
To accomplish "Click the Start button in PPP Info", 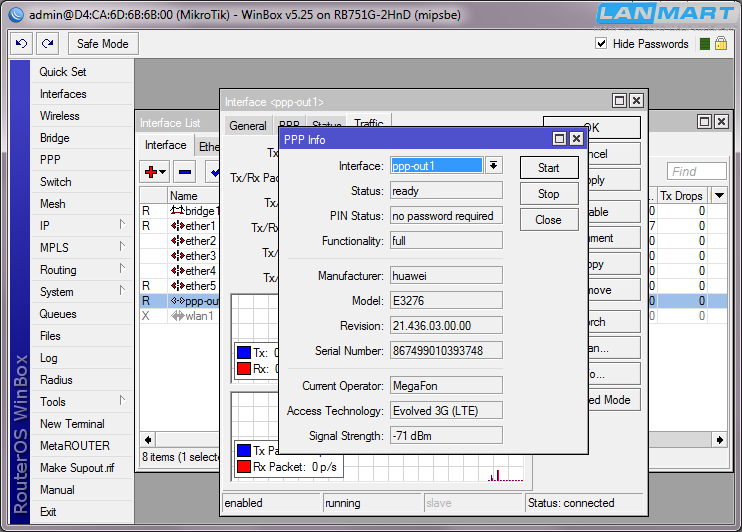I will 549,168.
